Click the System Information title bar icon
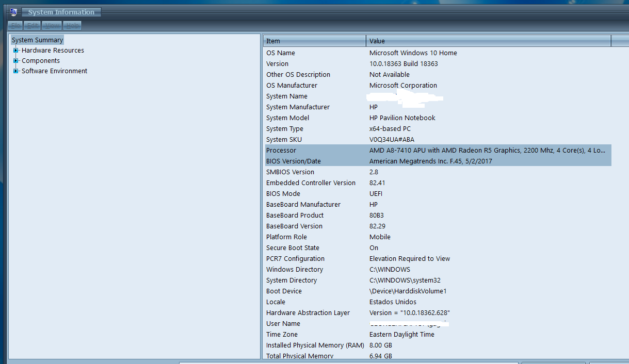 click(14, 12)
